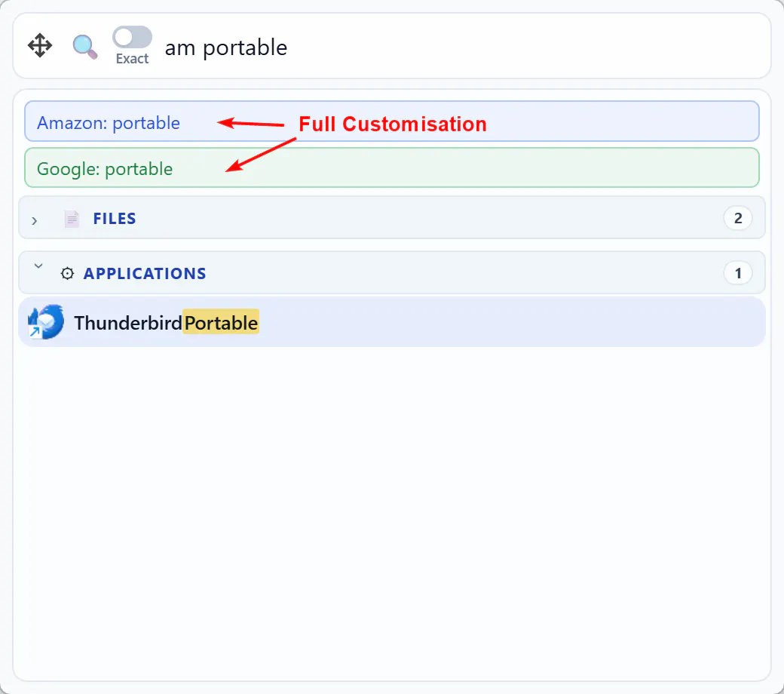Launch the ThunderbirdPortable result
784x694 pixels.
pos(392,322)
